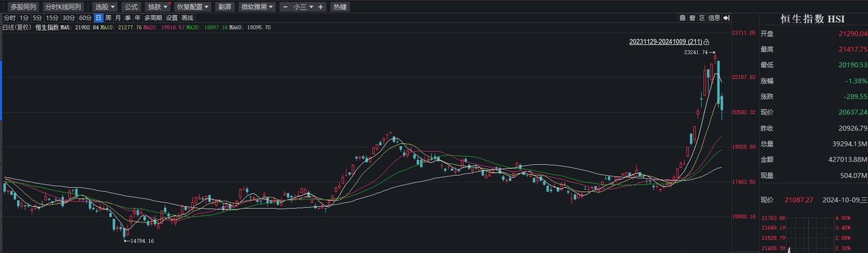Image resolution: width=868 pixels, height=253 pixels.
Task: Click the high marker 23241.74 on chart
Action: 696,52
